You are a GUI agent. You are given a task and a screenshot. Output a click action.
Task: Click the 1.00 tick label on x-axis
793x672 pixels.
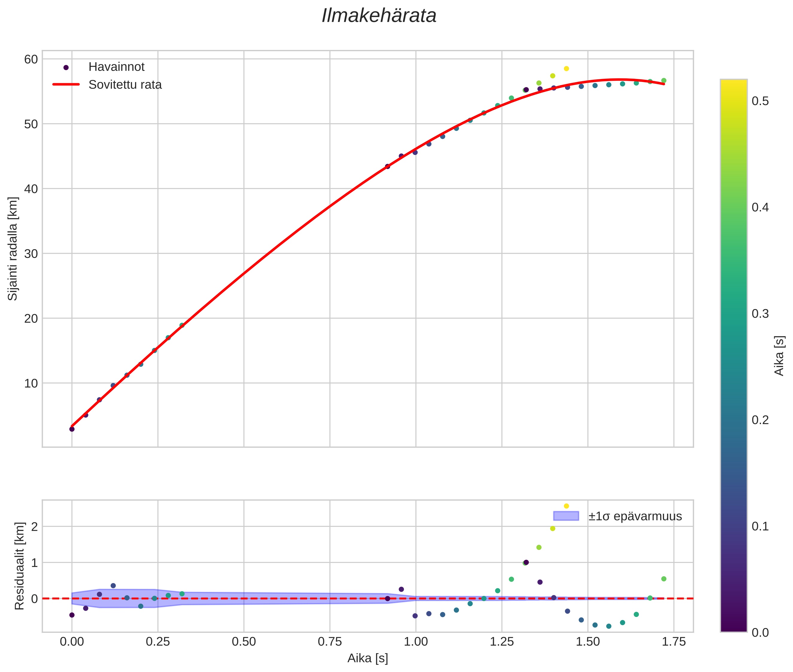[x=416, y=642]
